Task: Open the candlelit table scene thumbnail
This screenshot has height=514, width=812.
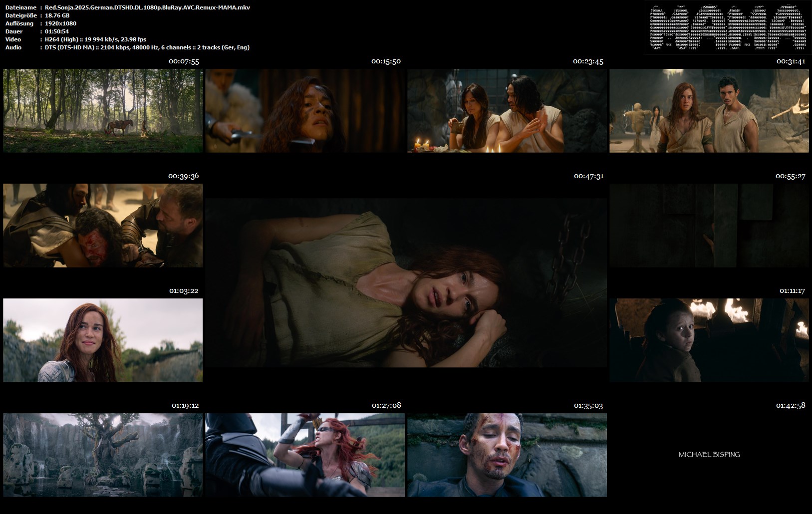Action: [507, 110]
